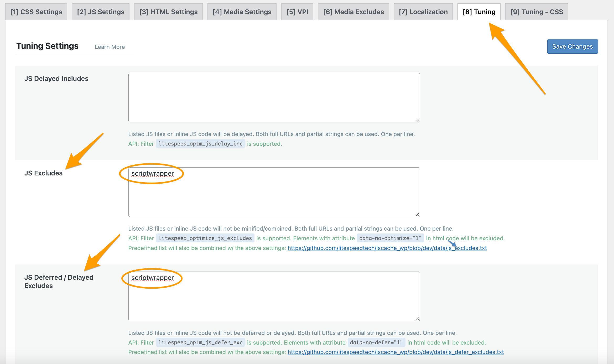Viewport: 614px width, 364px height.
Task: Click inside the JS Delayed Includes textarea
Action: (x=273, y=97)
